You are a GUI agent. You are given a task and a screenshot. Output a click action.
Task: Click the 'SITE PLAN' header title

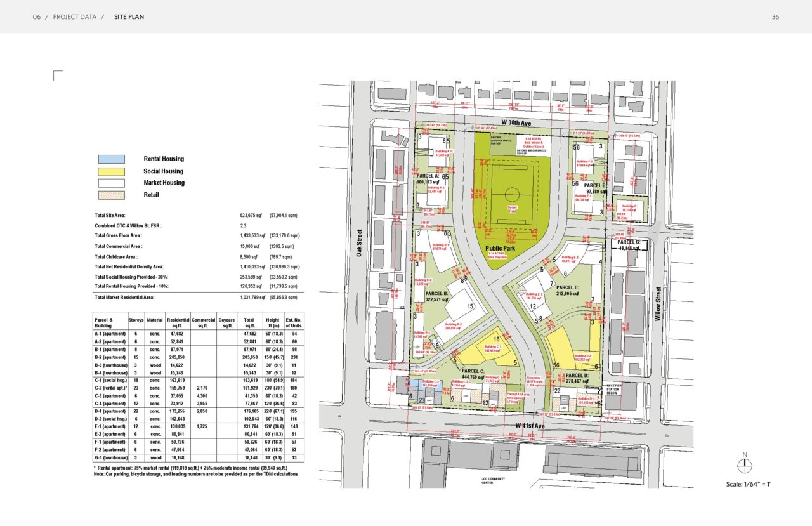click(x=129, y=17)
